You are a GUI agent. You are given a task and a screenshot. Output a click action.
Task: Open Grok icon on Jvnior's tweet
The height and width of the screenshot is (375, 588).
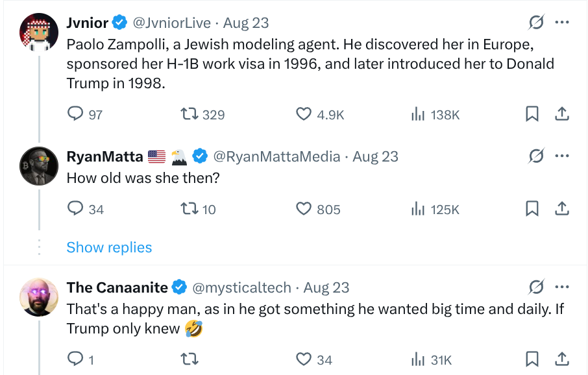(536, 23)
